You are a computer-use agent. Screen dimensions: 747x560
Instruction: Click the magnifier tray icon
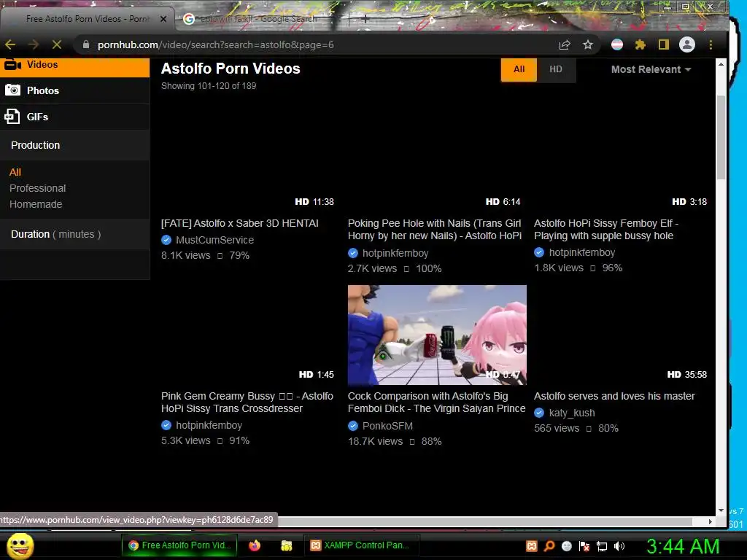click(x=549, y=546)
